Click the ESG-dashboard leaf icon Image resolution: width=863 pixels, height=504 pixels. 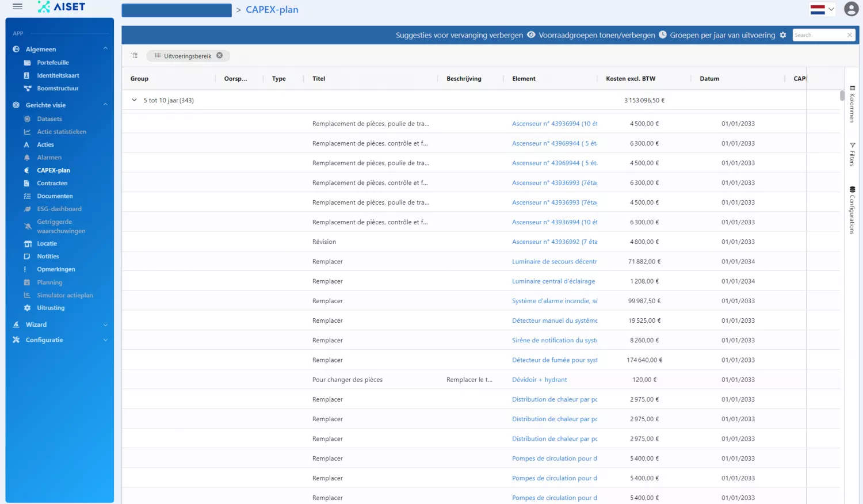coord(27,209)
